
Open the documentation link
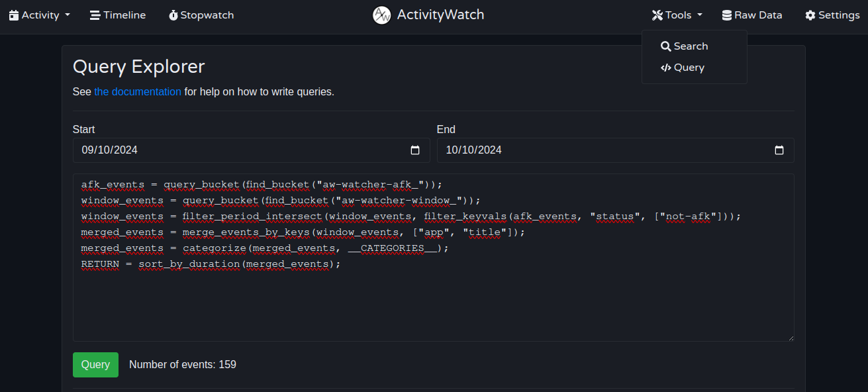pos(138,92)
